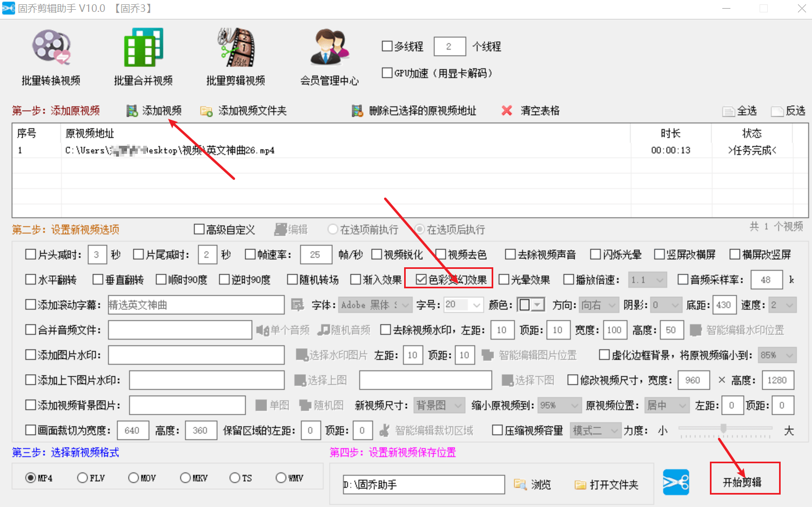Uncheck the 色彩变幻效果 checkbox
Image resolution: width=812 pixels, height=507 pixels.
[x=421, y=280]
